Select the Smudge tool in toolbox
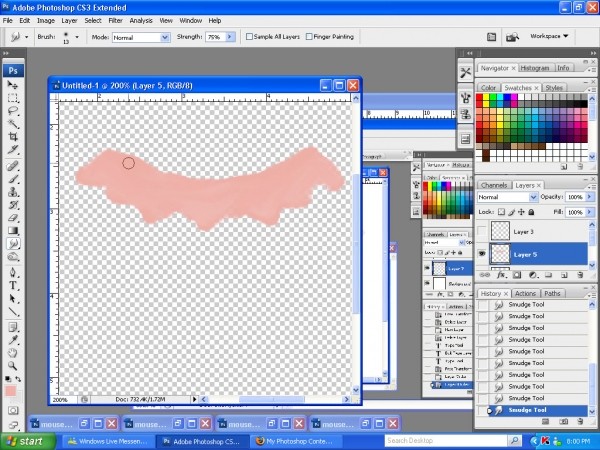Screen dimensions: 600x450 (13, 243)
